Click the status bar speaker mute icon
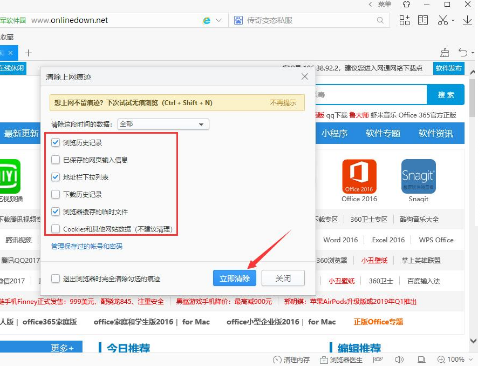The image size is (480, 366). pos(399,360)
